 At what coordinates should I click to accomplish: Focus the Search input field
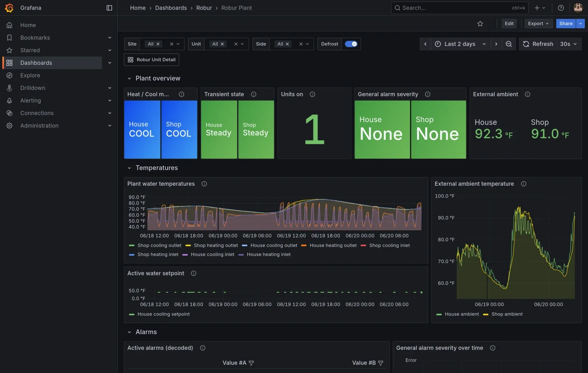(459, 8)
